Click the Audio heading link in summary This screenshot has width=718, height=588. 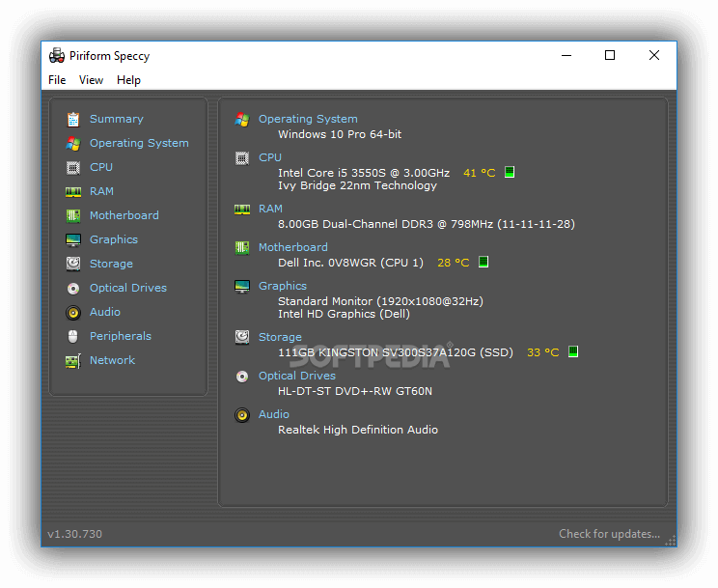click(274, 414)
